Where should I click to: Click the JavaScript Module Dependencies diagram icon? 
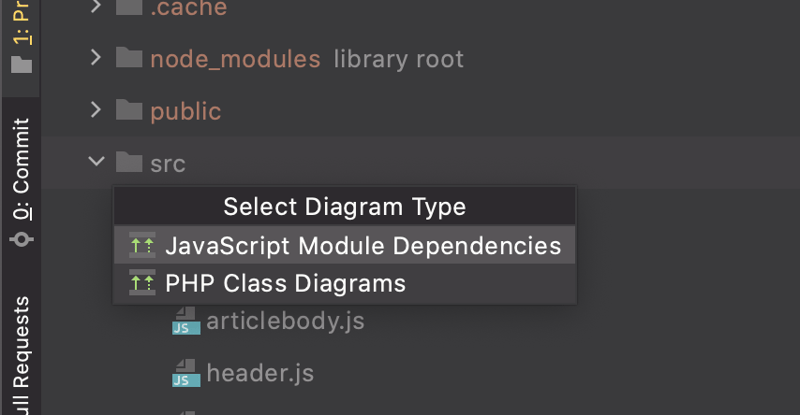click(142, 246)
